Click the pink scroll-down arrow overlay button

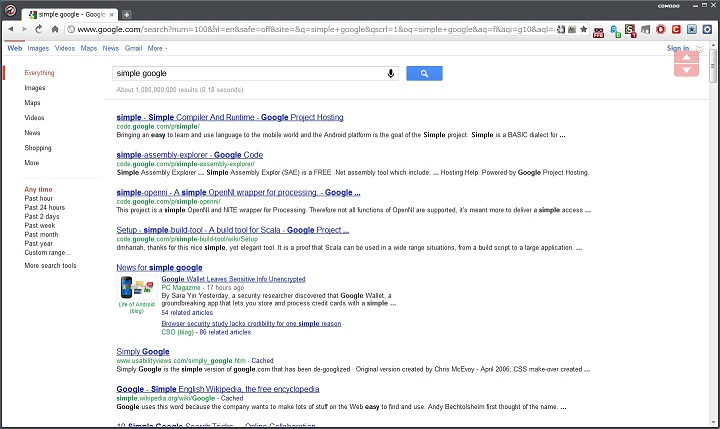click(x=686, y=70)
